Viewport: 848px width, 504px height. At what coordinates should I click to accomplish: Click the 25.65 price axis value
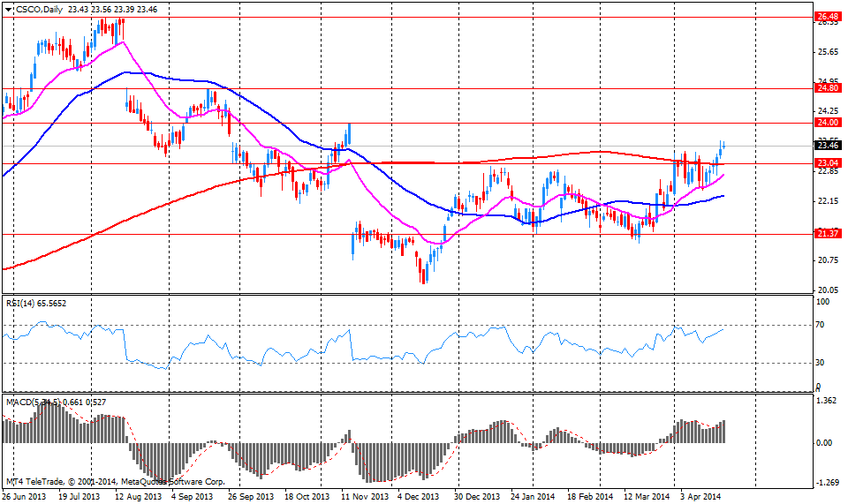tap(829, 52)
